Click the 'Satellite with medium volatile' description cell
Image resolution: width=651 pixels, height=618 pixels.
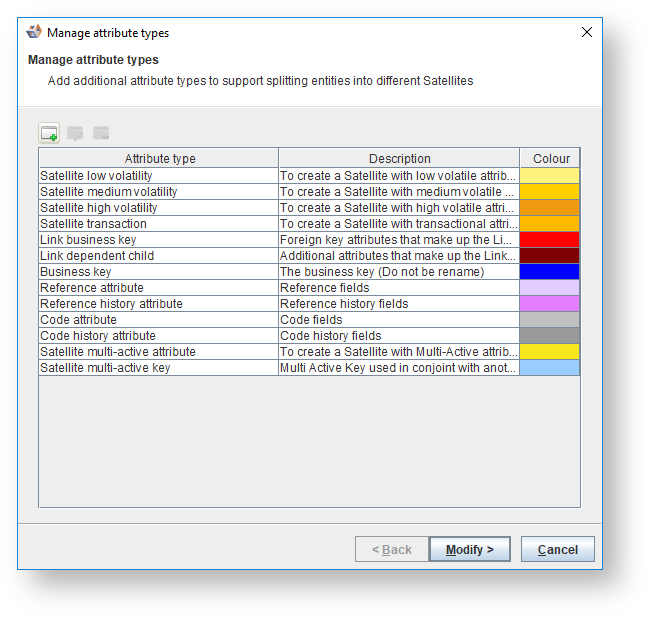click(399, 192)
